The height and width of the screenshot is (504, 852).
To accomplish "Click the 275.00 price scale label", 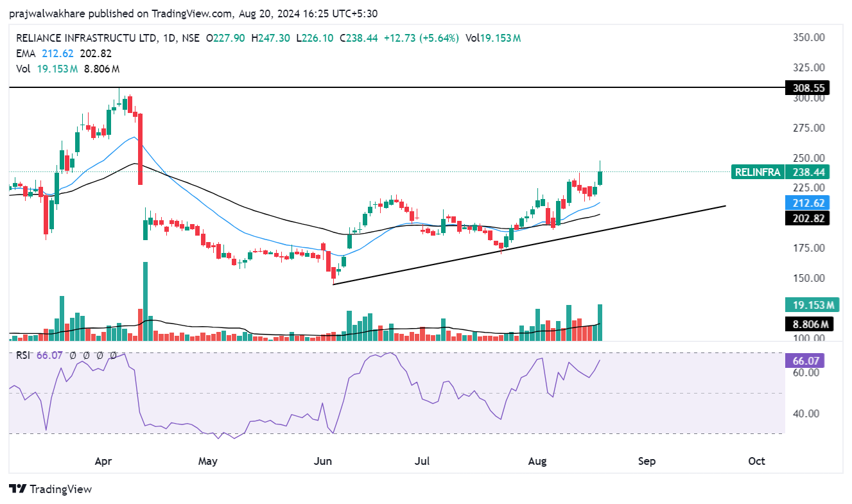I will tap(808, 128).
